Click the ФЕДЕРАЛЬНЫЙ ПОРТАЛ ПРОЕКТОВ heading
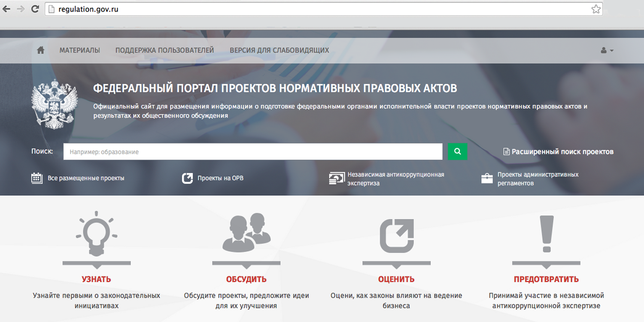 pyautogui.click(x=275, y=88)
